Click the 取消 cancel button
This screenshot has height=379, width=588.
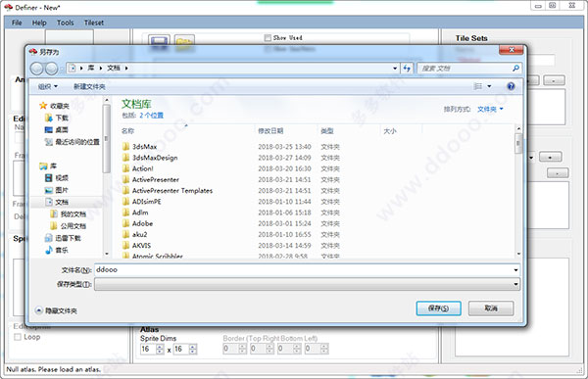(491, 308)
